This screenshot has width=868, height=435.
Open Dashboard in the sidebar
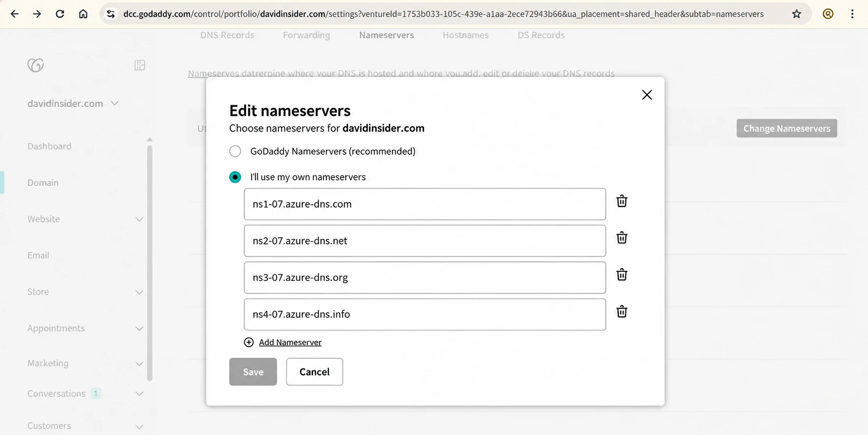pos(49,146)
